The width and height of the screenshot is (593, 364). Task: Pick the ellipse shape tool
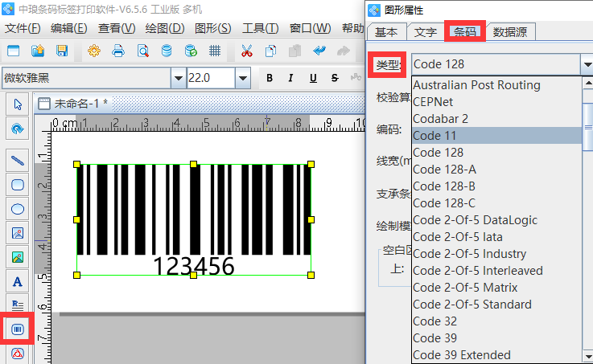18,209
